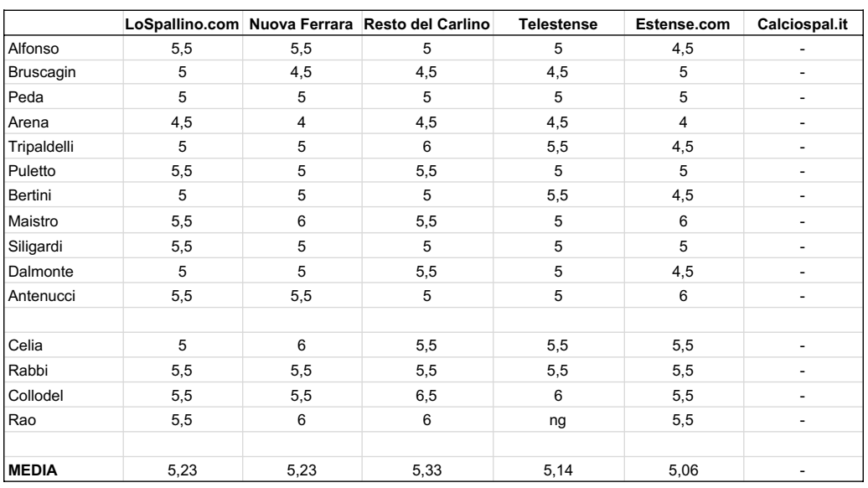Click the Estense.com header cell
This screenshot has width=868, height=488.
[683, 24]
